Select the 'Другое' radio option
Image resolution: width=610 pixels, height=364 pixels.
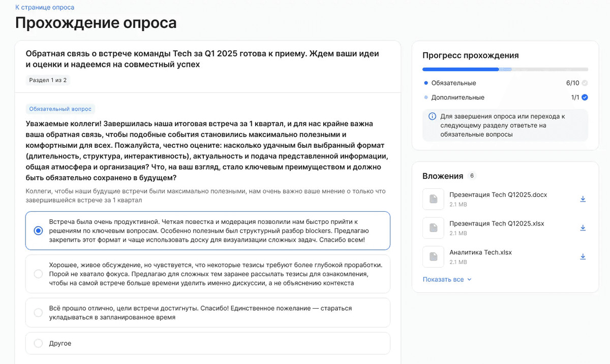point(38,344)
